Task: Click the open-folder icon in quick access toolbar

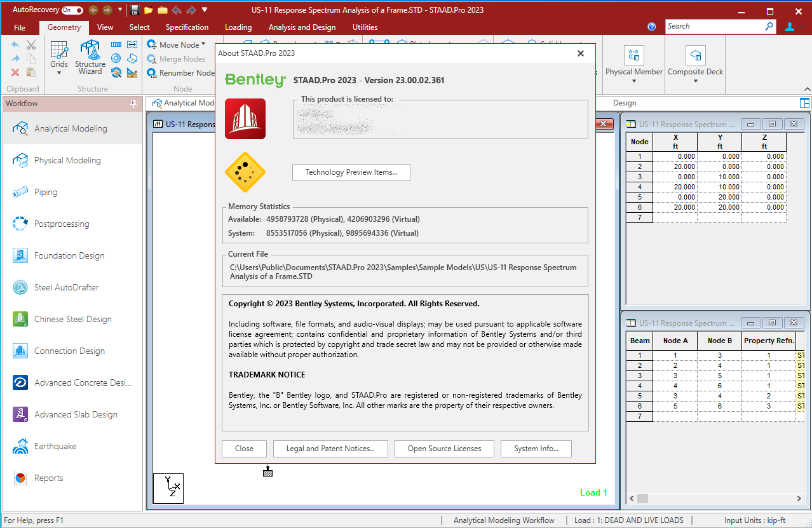Action: click(x=149, y=10)
